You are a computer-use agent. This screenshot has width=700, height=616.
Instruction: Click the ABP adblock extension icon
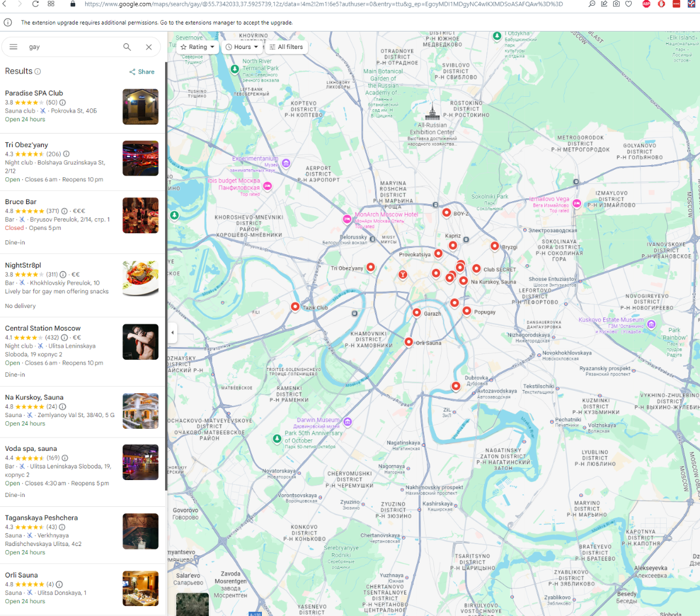[x=646, y=4]
